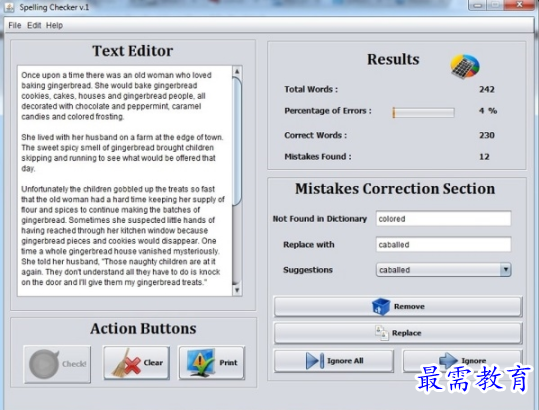Viewport: 539px width, 410px height.
Task: Click the blue recycle bin Remove icon
Action: (x=381, y=306)
